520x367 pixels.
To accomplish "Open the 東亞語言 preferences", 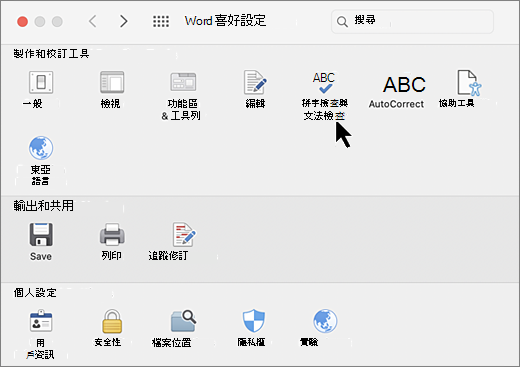I will 41,148.
